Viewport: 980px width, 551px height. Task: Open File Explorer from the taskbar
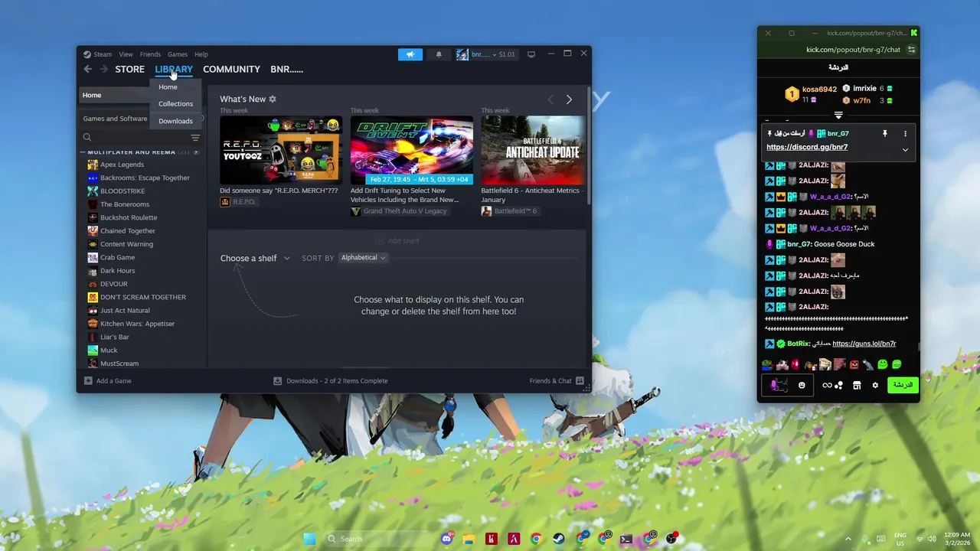(469, 539)
